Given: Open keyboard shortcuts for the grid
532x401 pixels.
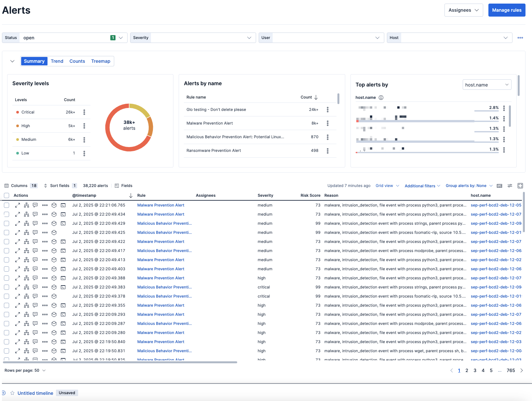Looking at the screenshot, I should click(x=499, y=186).
